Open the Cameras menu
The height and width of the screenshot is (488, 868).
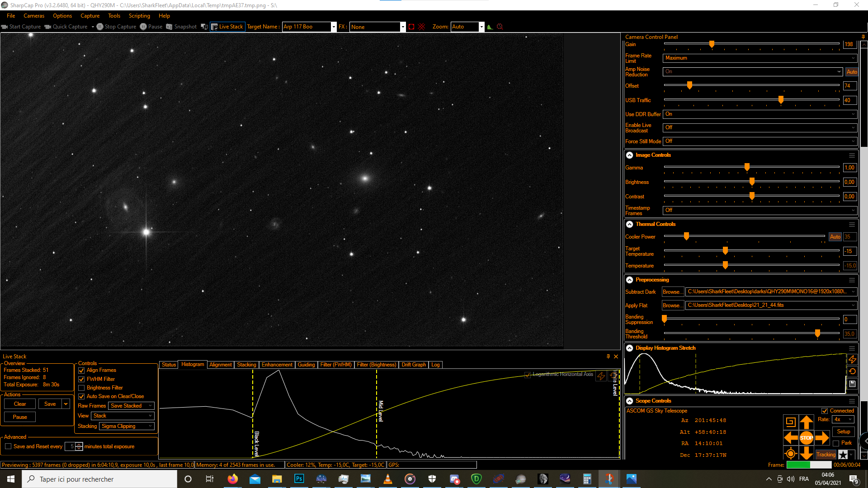coord(34,16)
